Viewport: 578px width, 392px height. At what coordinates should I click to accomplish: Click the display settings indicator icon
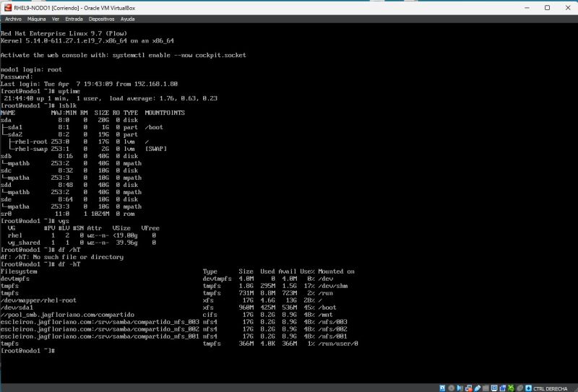coord(494,388)
